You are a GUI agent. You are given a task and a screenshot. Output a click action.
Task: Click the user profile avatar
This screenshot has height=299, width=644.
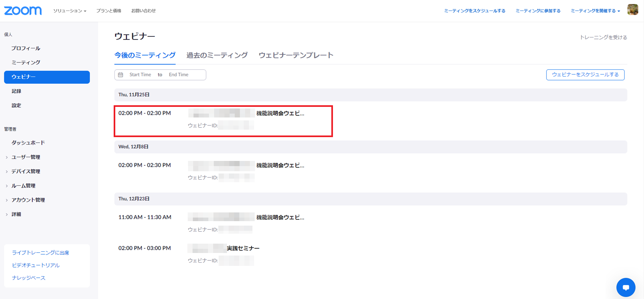tap(632, 10)
